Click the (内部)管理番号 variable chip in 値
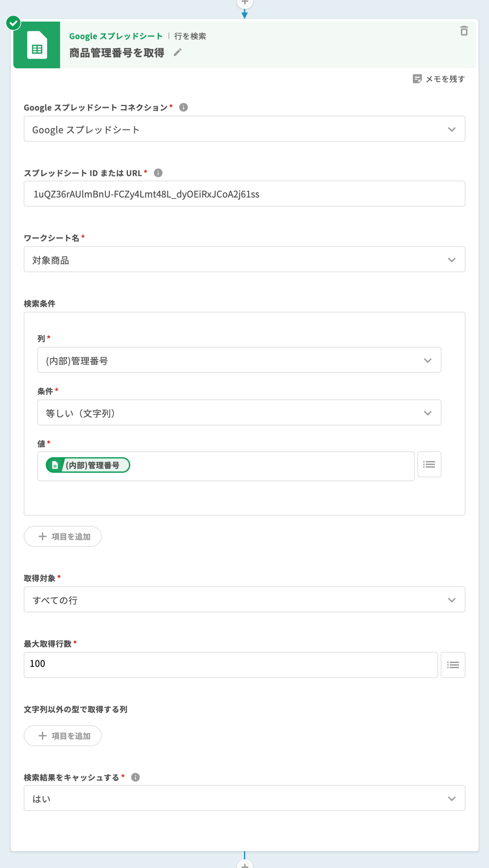489x868 pixels. tap(88, 465)
